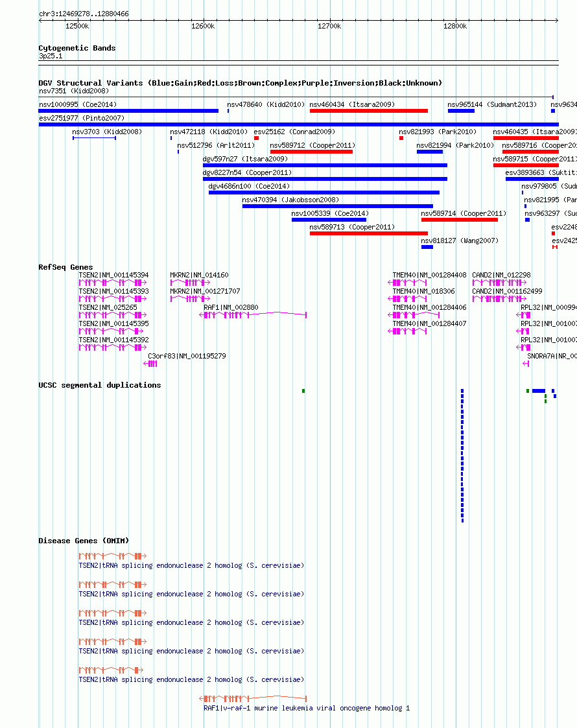Click the TMEM40|NM_018306 transcript label
The width and height of the screenshot is (577, 728).
pos(424,291)
